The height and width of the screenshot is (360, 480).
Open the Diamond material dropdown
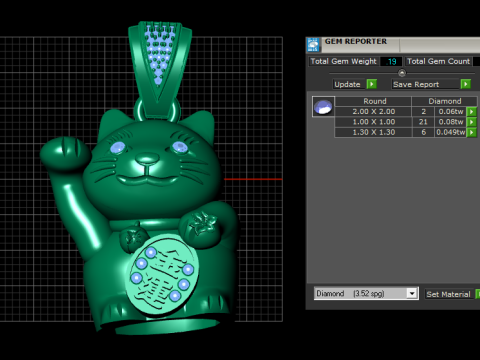coord(412,293)
